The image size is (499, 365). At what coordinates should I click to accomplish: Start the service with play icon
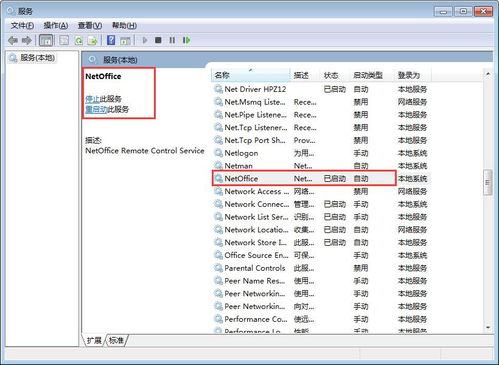point(145,40)
